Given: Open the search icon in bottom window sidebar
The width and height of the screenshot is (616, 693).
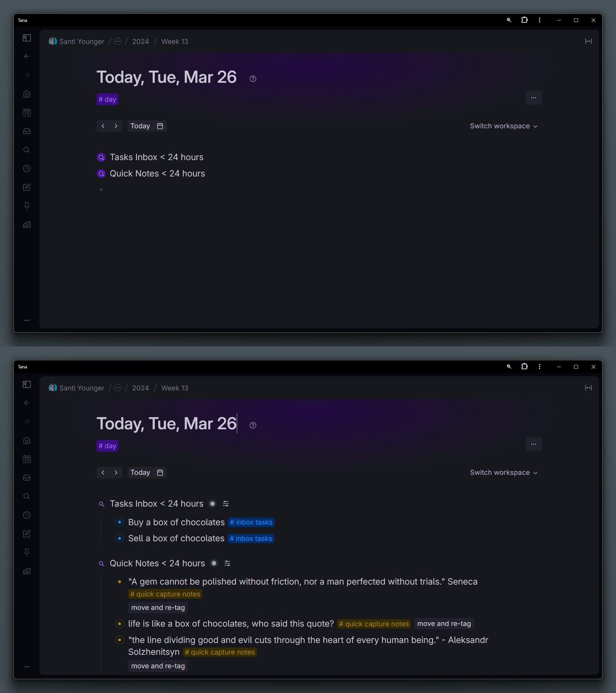Looking at the screenshot, I should click(x=27, y=496).
